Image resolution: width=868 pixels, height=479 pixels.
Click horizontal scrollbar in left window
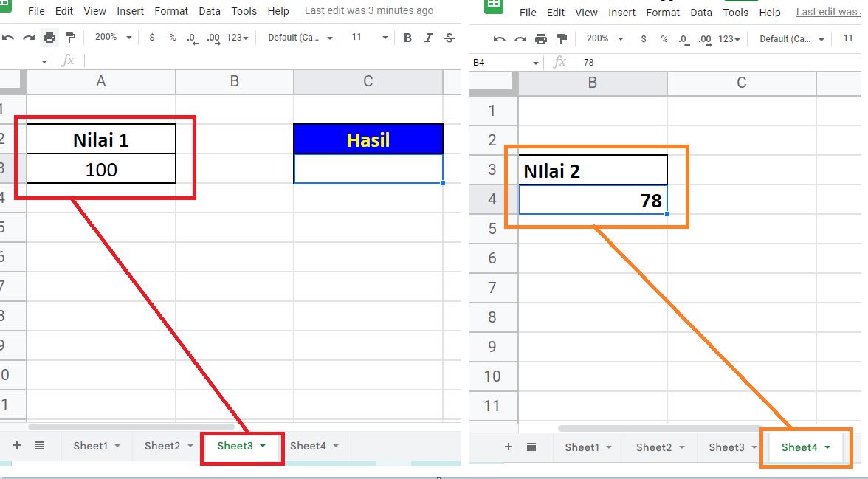[x=131, y=427]
